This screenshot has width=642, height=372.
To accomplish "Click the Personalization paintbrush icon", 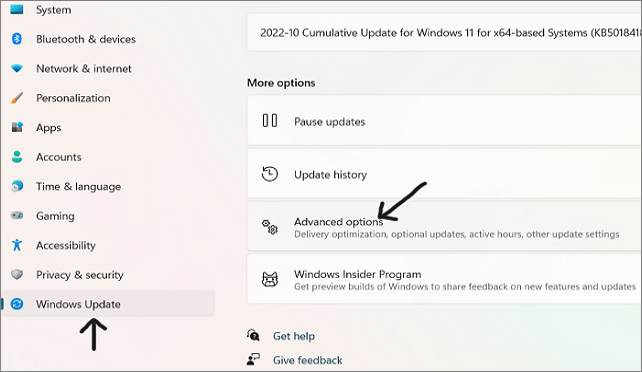I will pos(17,98).
